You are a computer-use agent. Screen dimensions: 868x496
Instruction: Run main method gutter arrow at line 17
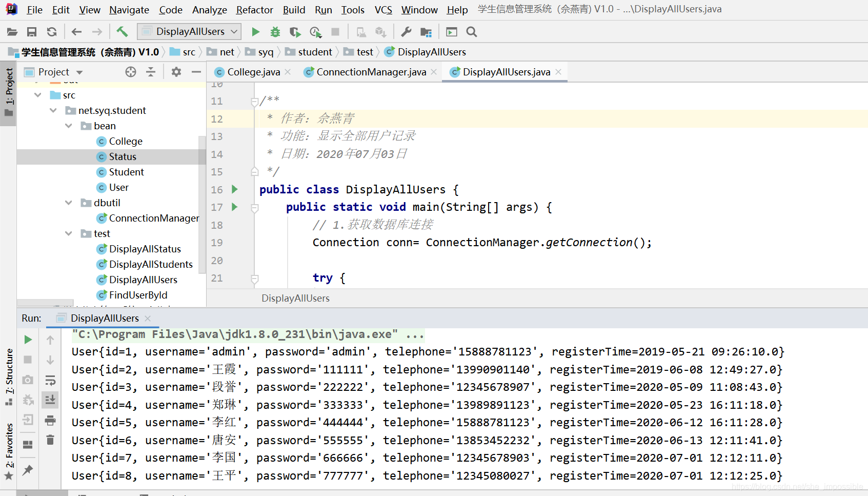pos(235,207)
